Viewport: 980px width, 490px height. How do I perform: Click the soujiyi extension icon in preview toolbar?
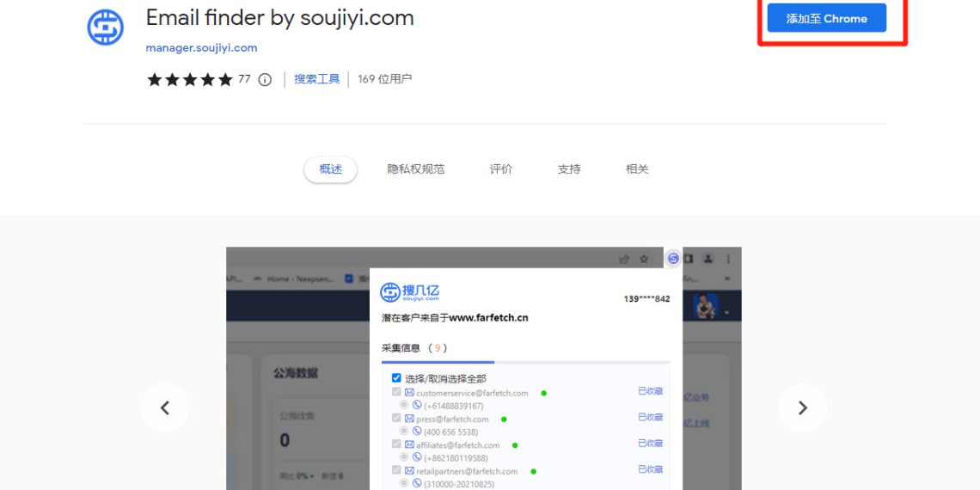(673, 258)
